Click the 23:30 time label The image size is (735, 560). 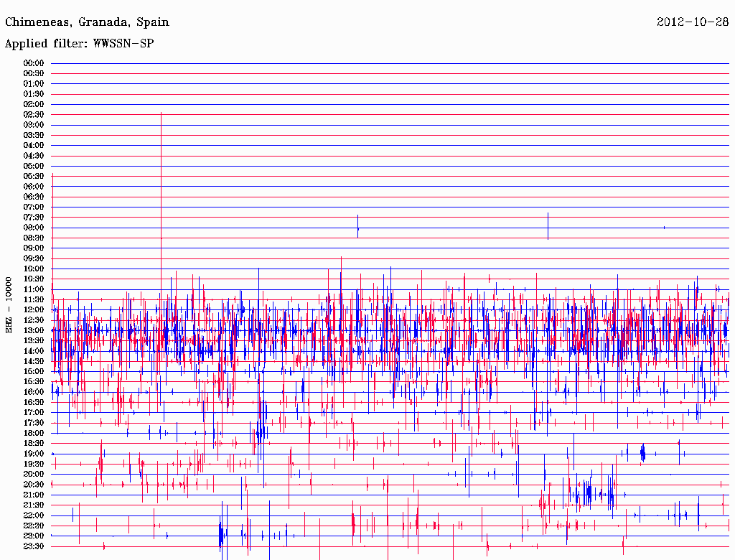[34, 546]
